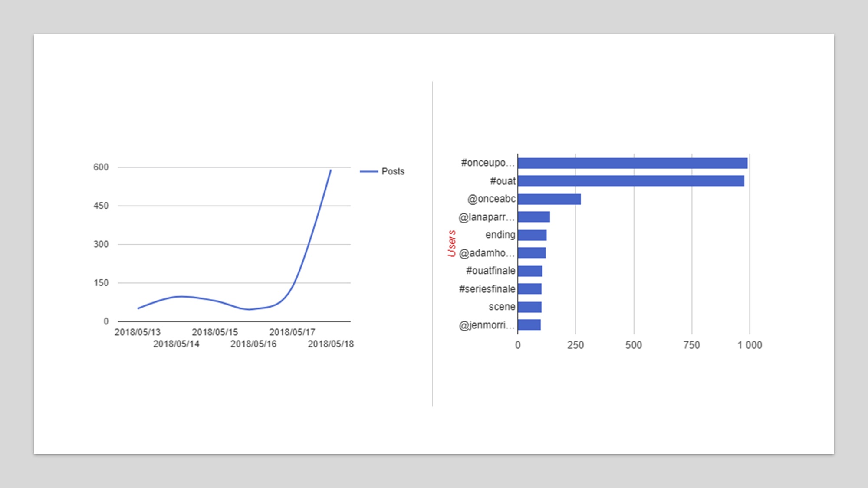Image resolution: width=868 pixels, height=488 pixels.
Task: Click the red Users axis title
Action: 452,243
